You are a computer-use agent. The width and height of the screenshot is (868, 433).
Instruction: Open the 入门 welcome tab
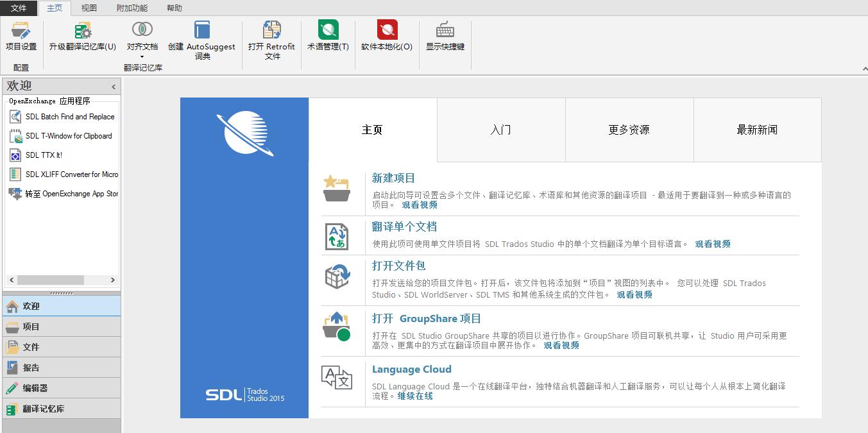(500, 130)
